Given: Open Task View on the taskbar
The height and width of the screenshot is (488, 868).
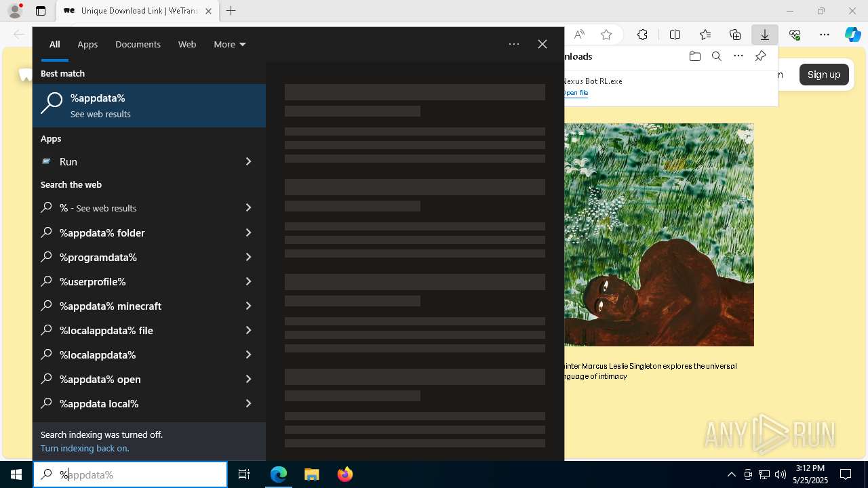Looking at the screenshot, I should 244,474.
